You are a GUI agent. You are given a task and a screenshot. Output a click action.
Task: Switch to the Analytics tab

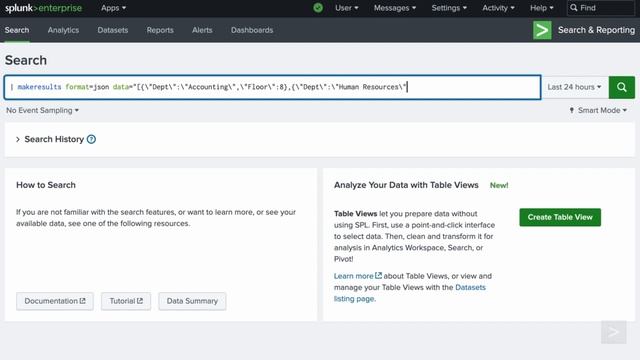63,30
